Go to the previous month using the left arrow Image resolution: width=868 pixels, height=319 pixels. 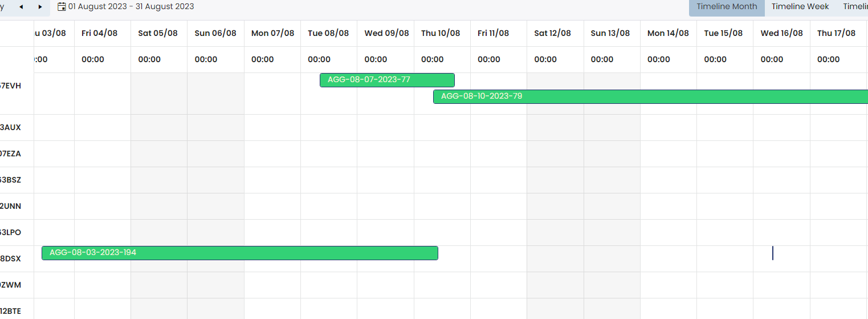click(x=21, y=7)
